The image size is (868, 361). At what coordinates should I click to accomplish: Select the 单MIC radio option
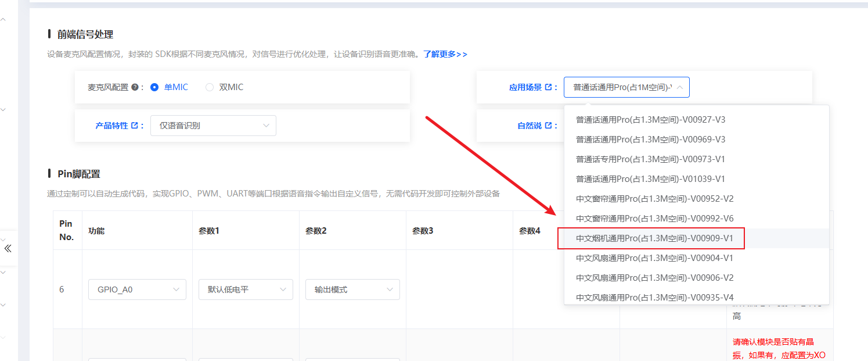click(x=154, y=87)
